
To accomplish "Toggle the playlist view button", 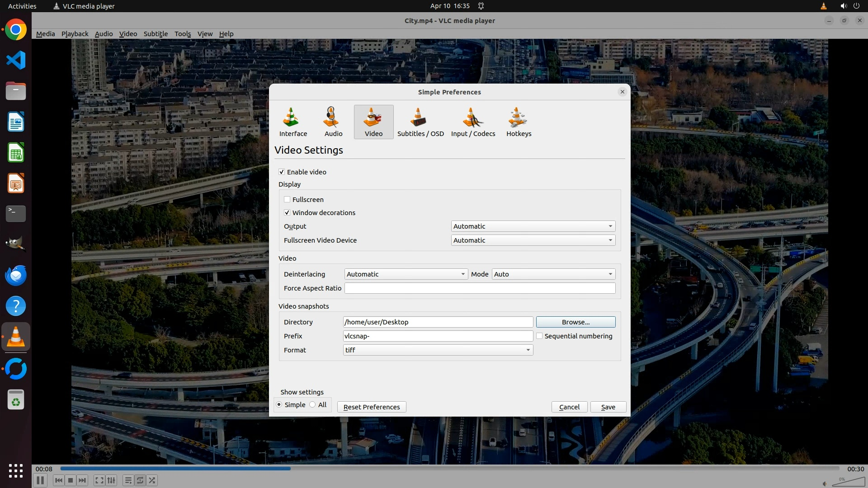I will point(128,480).
